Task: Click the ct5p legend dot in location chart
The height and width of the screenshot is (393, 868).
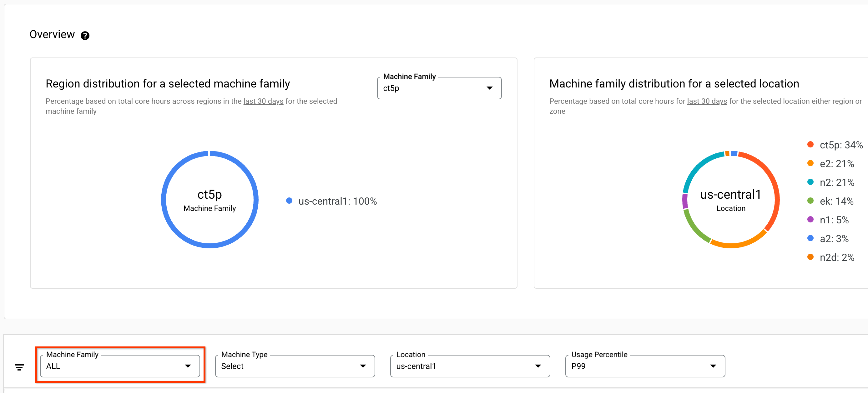Action: (x=810, y=145)
